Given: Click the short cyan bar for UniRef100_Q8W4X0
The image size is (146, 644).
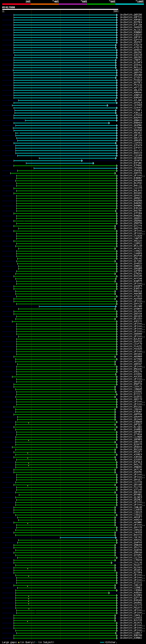Looking at the screenshot, I should (x=71, y=120).
